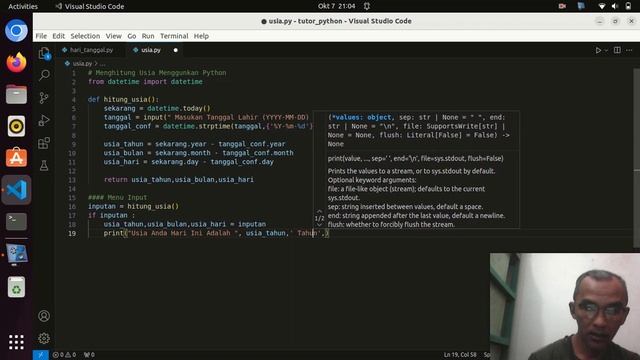
Task: Click Ln 19, Col 58 in status bar
Action: point(460,355)
